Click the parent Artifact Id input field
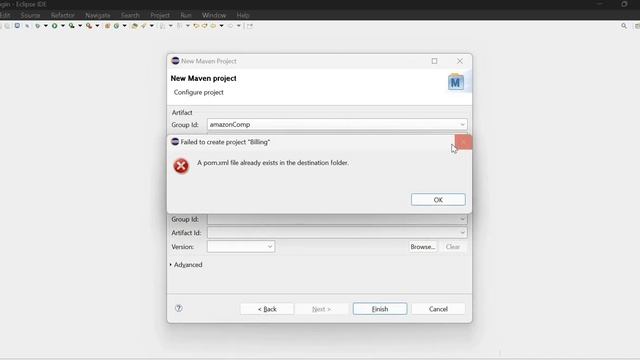Viewport: 640px width, 360px height. pos(337,233)
